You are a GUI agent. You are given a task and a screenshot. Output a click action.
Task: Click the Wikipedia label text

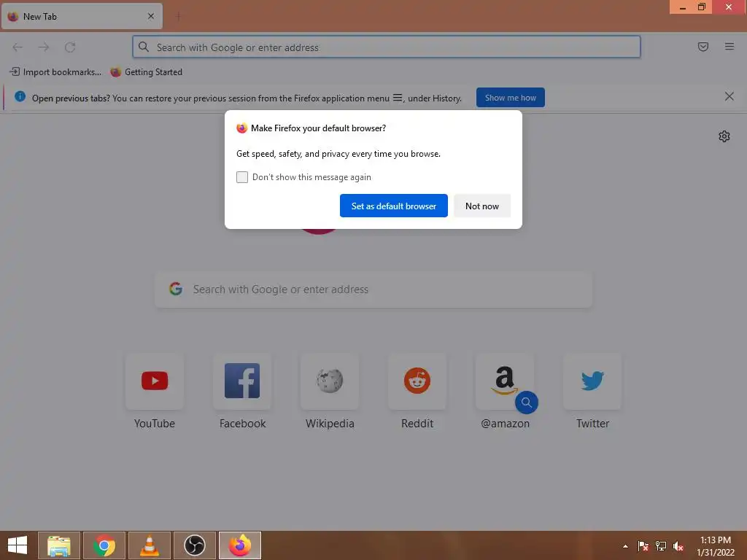pos(330,424)
